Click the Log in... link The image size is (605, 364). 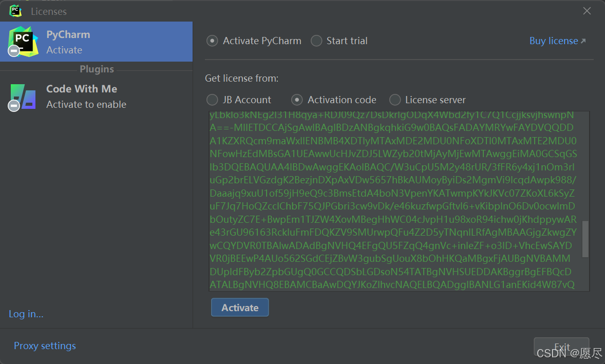tap(26, 314)
